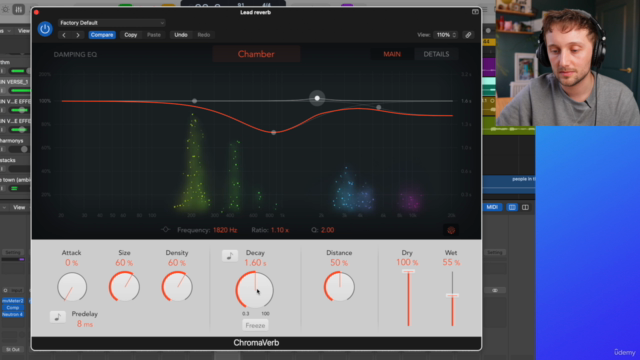The image size is (640, 360).
Task: Click the Wet value 55 %
Action: [451, 262]
